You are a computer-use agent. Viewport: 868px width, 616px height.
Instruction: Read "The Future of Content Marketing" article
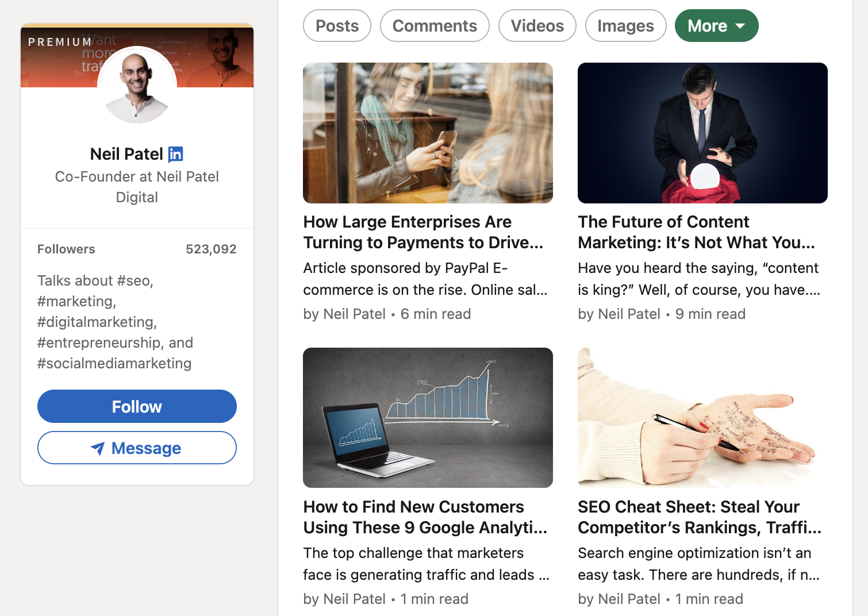[x=696, y=232]
